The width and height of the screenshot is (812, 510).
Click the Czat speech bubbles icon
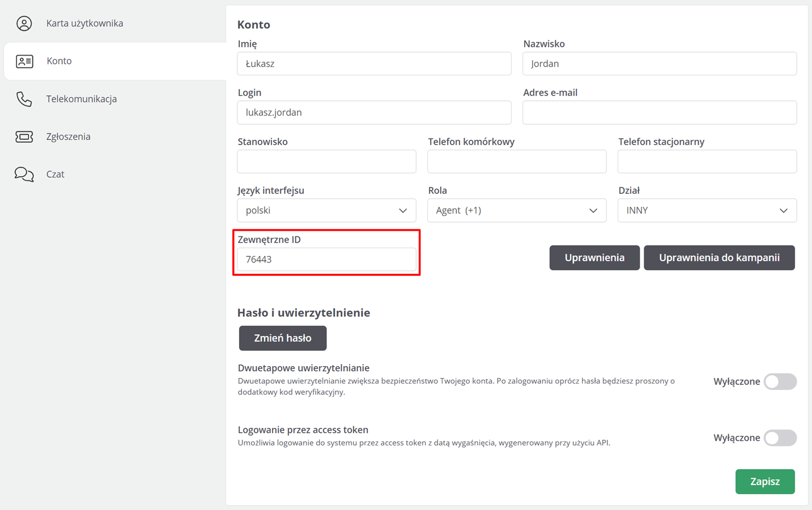[x=24, y=174]
